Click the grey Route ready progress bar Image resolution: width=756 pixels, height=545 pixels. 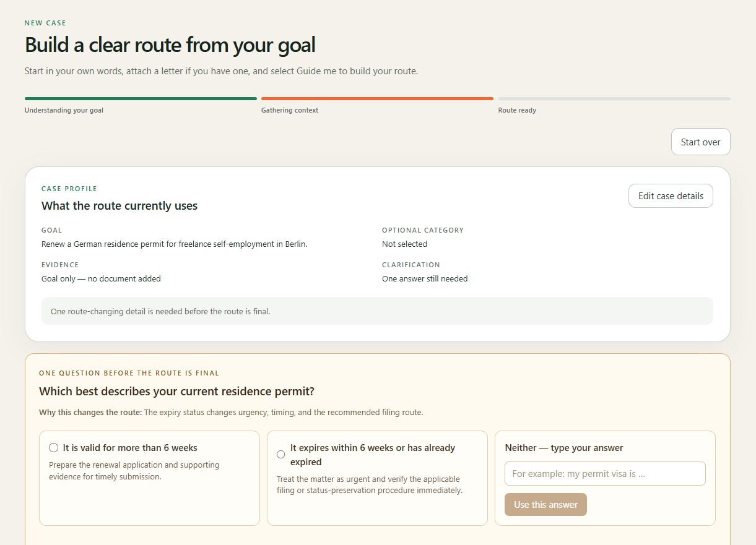pyautogui.click(x=614, y=98)
